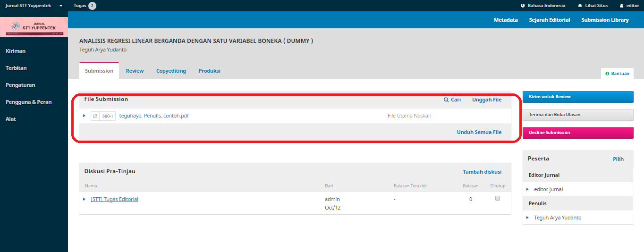Click the Decline Submission button

tap(577, 133)
